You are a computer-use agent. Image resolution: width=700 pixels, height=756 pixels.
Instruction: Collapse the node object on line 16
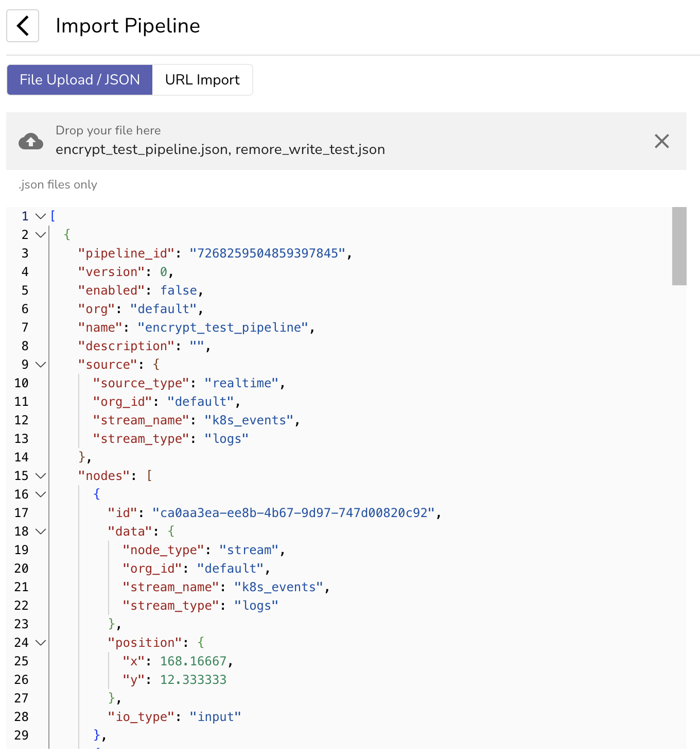coord(41,494)
